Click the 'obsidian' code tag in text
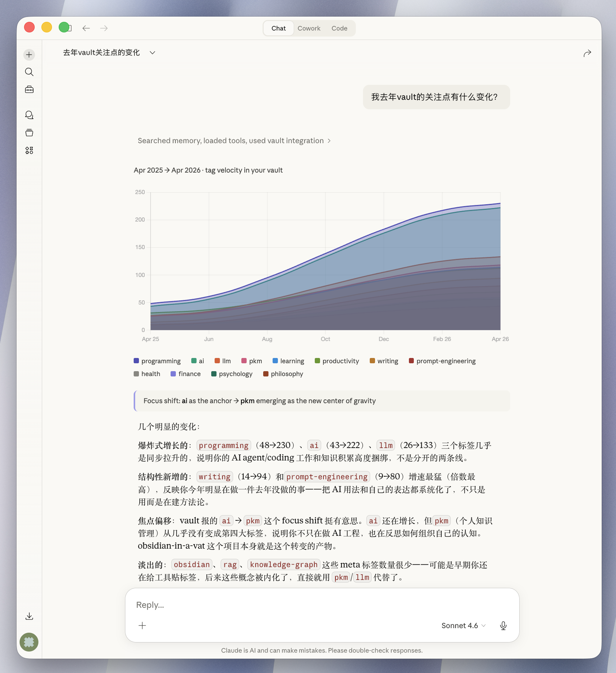 [192, 564]
